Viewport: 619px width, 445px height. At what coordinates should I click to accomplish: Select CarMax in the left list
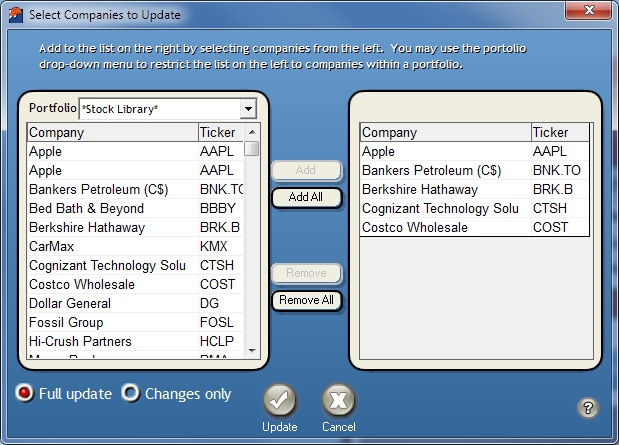[x=135, y=246]
